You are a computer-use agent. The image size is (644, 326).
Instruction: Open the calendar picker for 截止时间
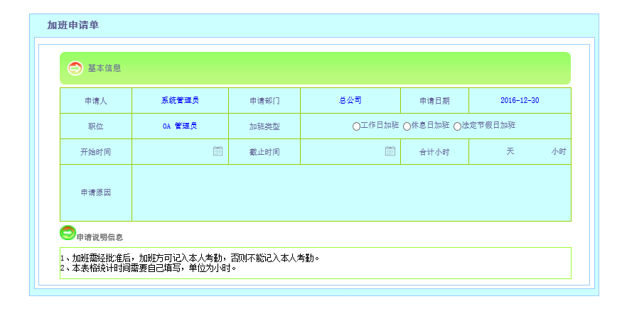click(390, 151)
